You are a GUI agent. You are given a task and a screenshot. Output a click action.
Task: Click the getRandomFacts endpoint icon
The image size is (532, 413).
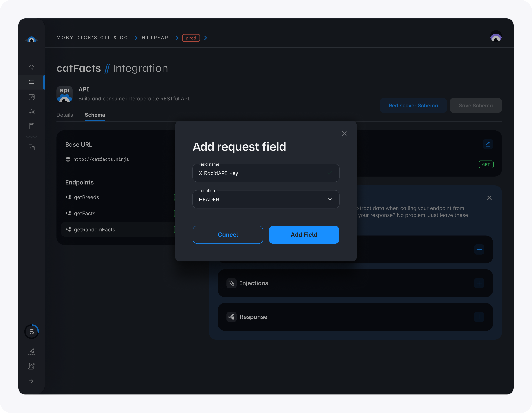point(68,229)
